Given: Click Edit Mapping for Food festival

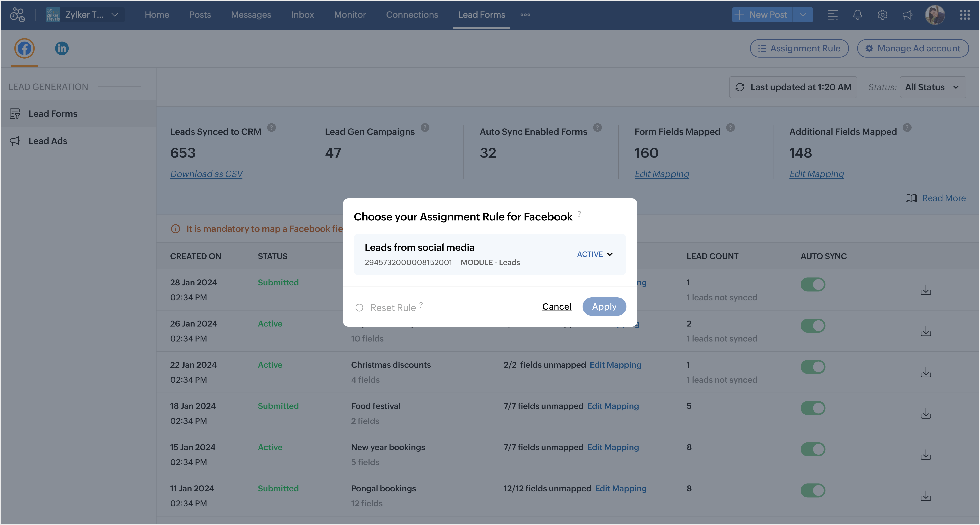Looking at the screenshot, I should 613,406.
